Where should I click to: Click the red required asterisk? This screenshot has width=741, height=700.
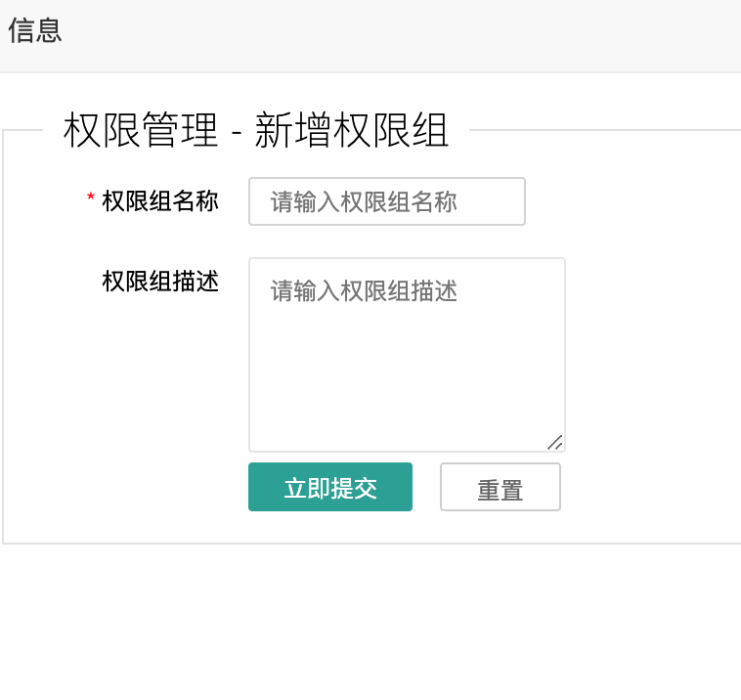click(91, 200)
